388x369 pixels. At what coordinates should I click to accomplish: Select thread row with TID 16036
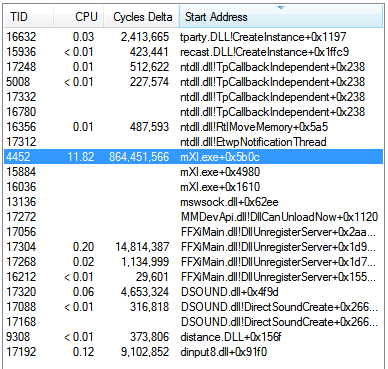click(193, 187)
